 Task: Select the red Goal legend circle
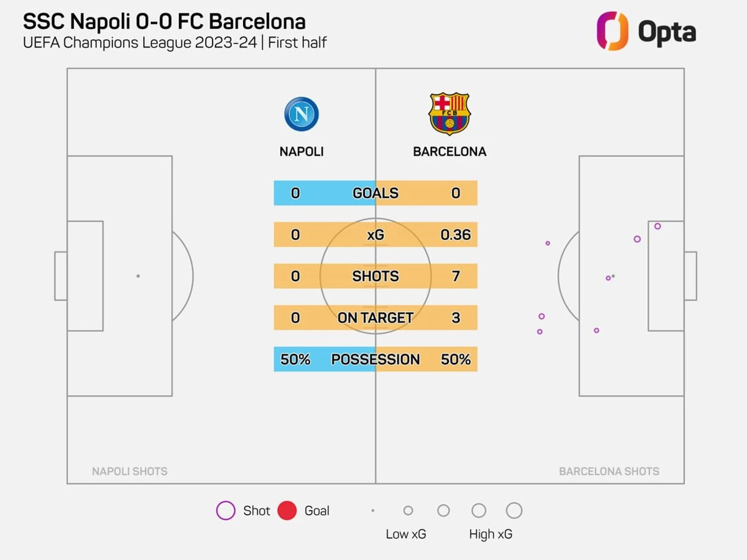(287, 510)
